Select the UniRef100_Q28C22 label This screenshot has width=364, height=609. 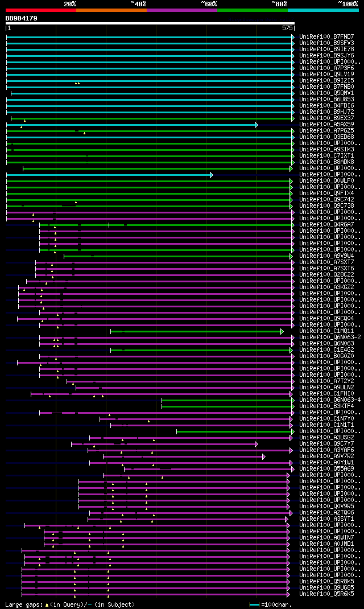point(326,275)
